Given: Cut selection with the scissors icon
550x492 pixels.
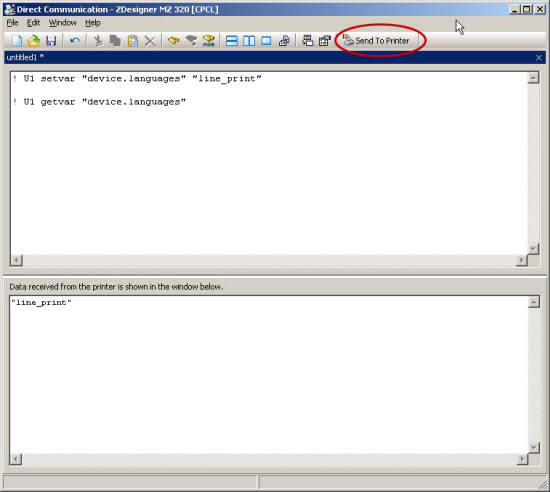Looking at the screenshot, I should coord(98,41).
